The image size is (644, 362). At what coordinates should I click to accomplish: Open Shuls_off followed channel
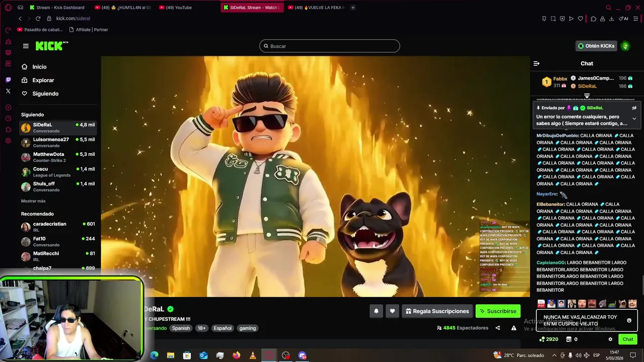(58, 187)
